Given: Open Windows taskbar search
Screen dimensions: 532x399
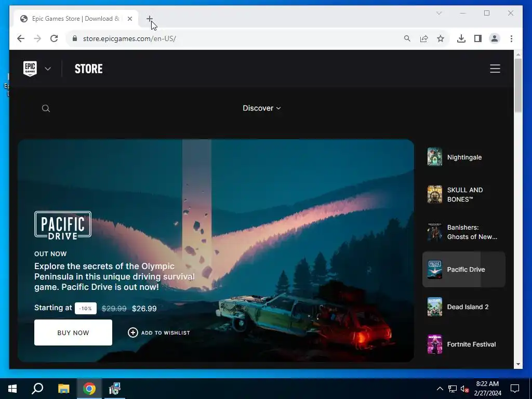Looking at the screenshot, I should pyautogui.click(x=37, y=389).
